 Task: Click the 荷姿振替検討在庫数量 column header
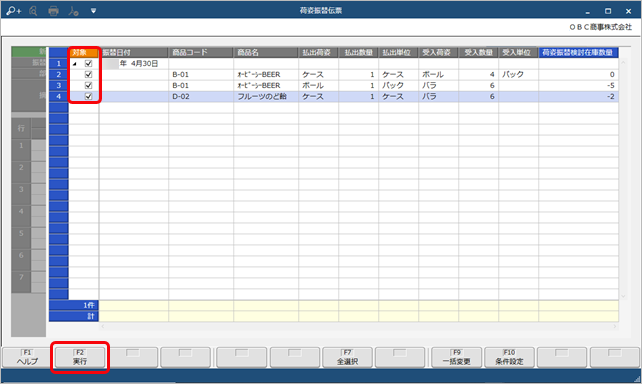point(579,52)
